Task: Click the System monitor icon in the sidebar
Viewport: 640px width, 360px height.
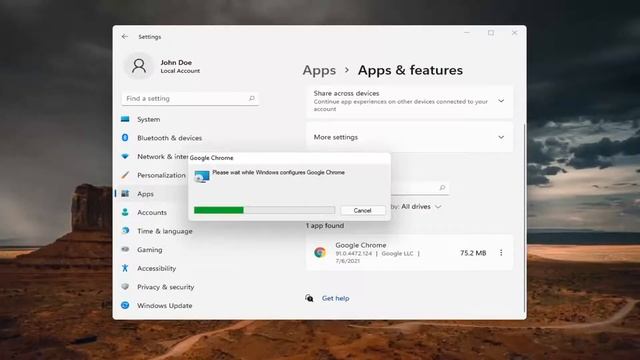Action: pyautogui.click(x=125, y=119)
